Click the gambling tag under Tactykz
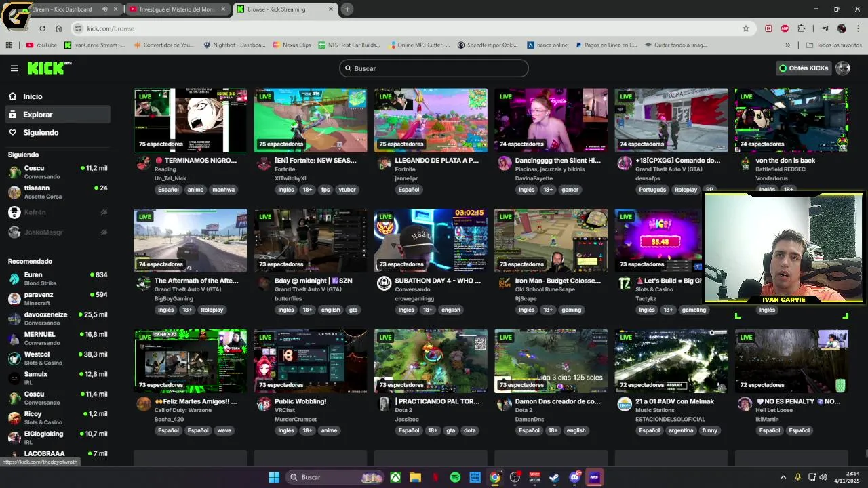868x488 pixels. click(x=694, y=310)
